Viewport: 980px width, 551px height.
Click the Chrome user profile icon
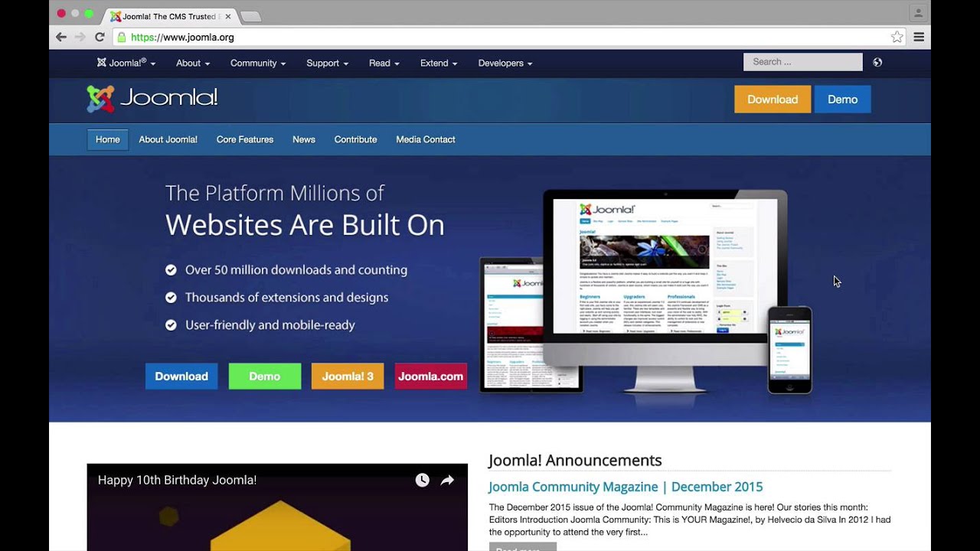919,13
